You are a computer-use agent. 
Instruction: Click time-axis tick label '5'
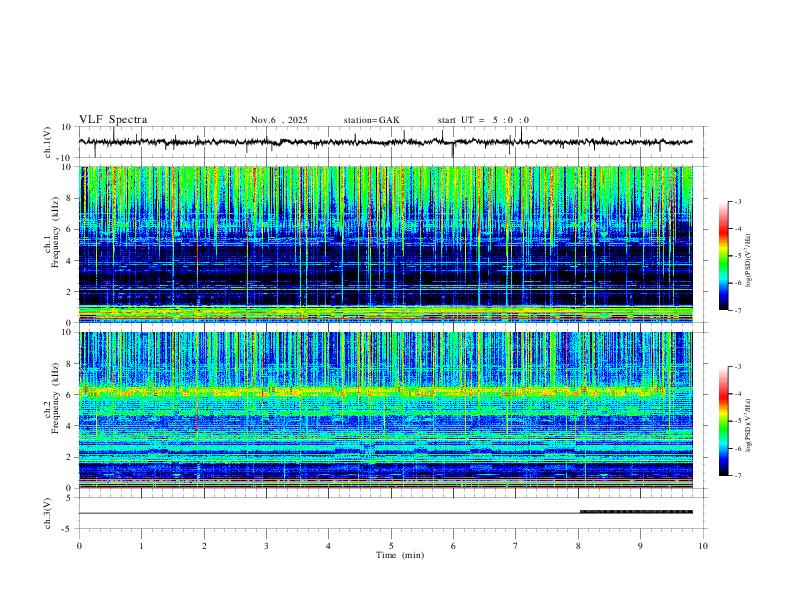click(x=391, y=546)
